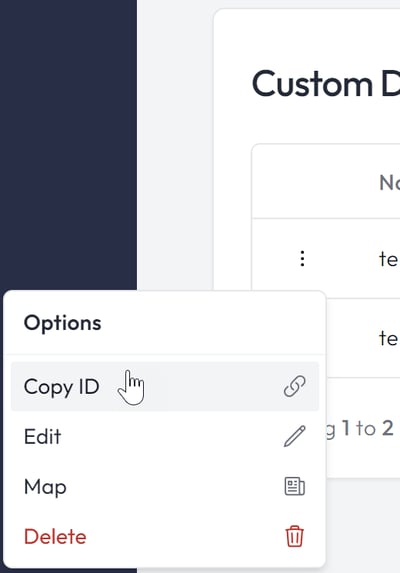
Task: Click the newspaper icon beside Map
Action: 294,486
